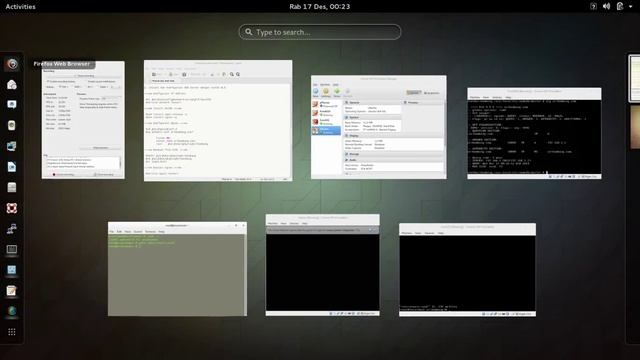Select the narrow settings dialog window thumbnail
This screenshot has height=360, width=640.
pos(83,120)
